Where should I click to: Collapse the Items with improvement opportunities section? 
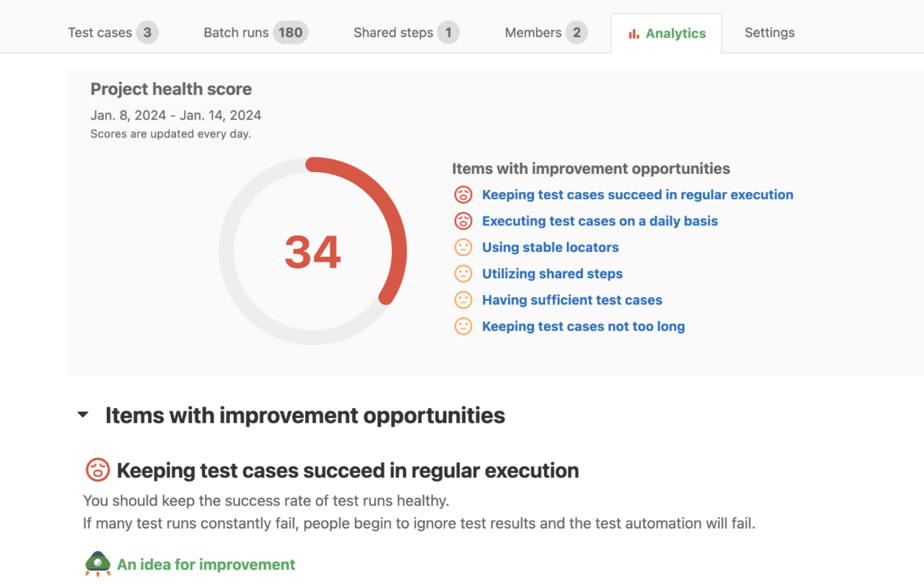pyautogui.click(x=83, y=415)
